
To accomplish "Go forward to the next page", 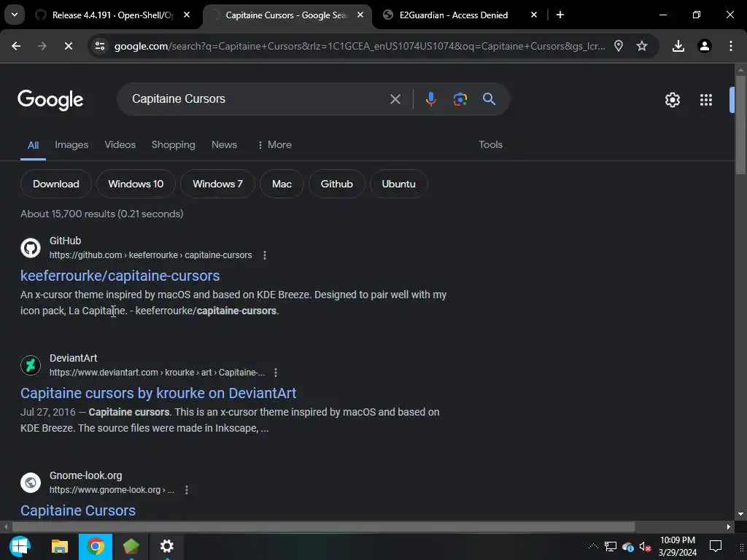I will (42, 46).
